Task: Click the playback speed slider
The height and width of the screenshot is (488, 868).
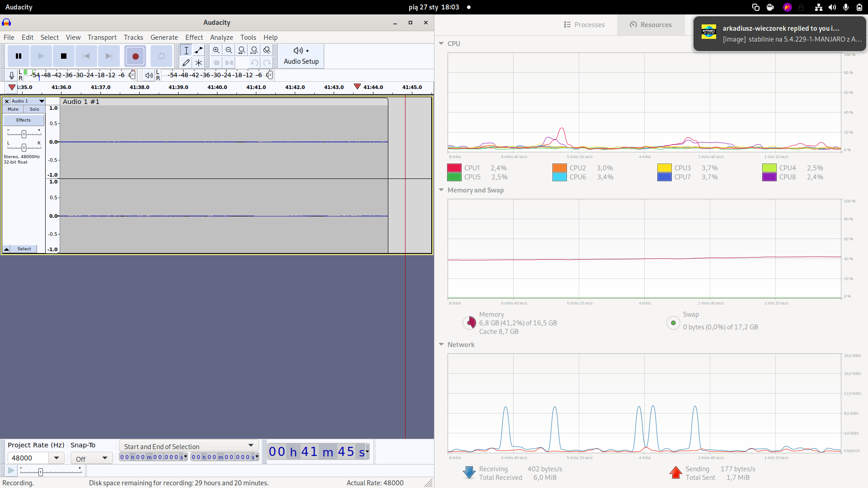Action: point(50,471)
